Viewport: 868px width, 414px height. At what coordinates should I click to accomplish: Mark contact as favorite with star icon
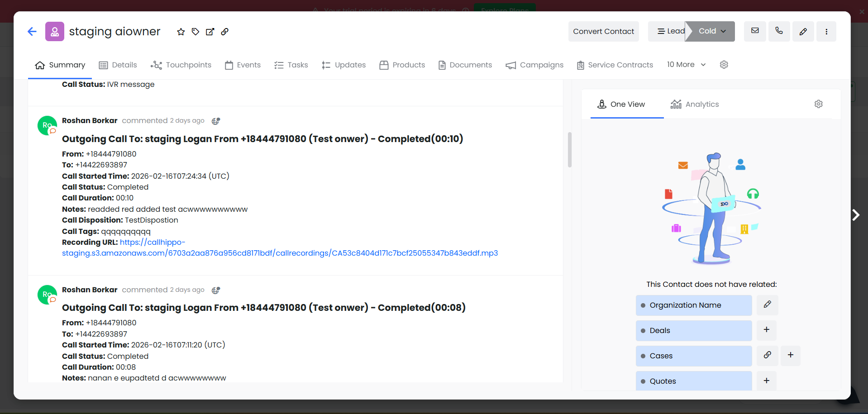pyautogui.click(x=181, y=32)
